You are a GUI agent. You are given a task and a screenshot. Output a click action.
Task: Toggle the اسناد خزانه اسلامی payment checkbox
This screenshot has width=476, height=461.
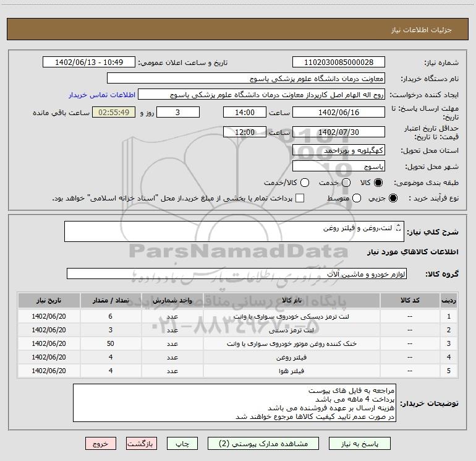(x=300, y=198)
